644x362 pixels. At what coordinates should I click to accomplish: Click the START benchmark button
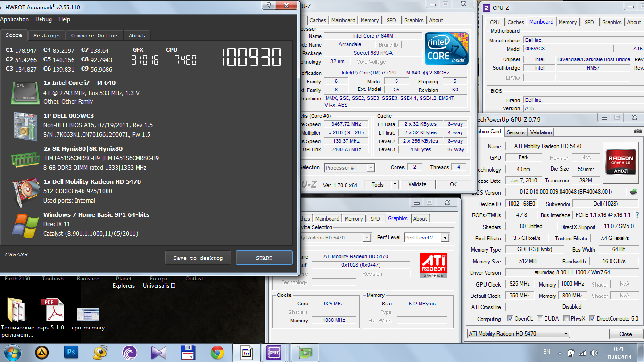pyautogui.click(x=264, y=258)
